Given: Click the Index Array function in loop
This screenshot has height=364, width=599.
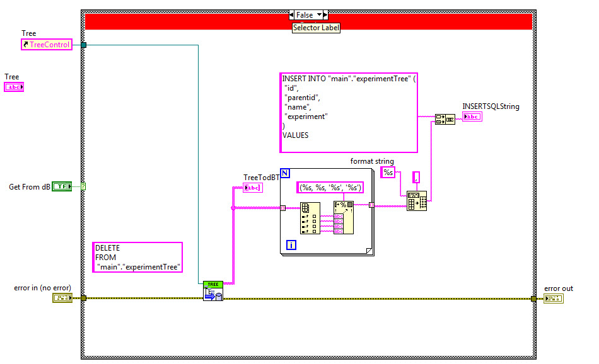Looking at the screenshot, I should coord(309,218).
